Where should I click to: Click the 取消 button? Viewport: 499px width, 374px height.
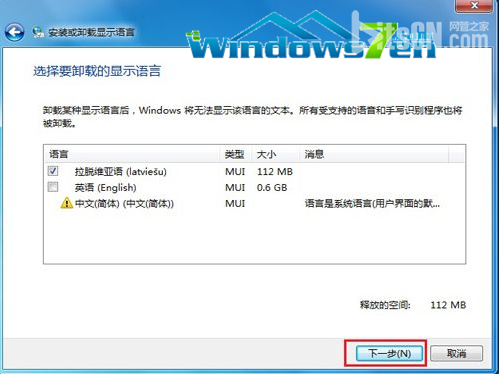(456, 353)
